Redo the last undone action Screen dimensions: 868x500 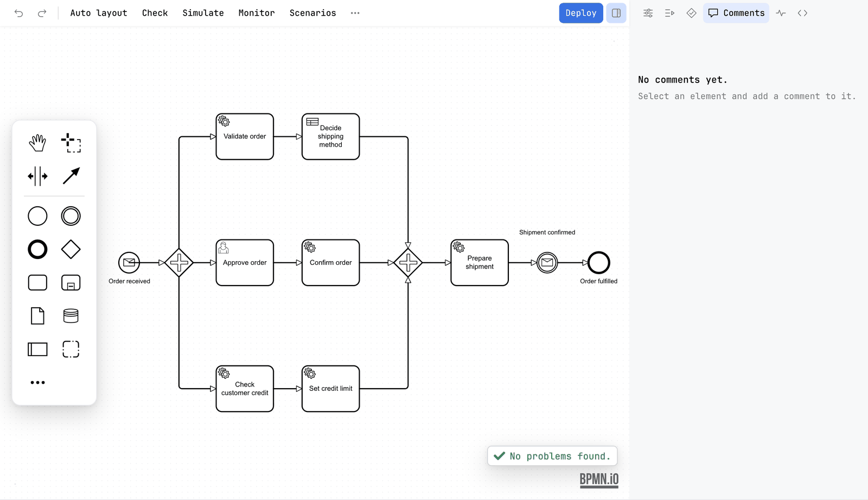click(x=42, y=13)
